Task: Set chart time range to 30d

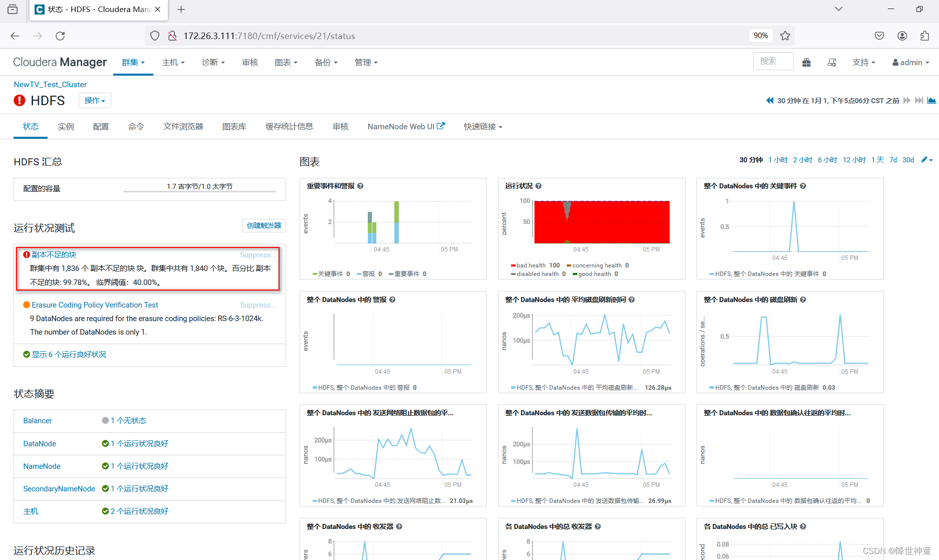Action: (x=908, y=160)
